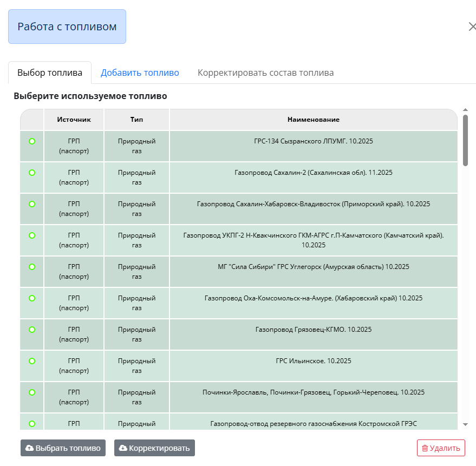
Task: Select radio for Газопровод Грязовец-КГМО
Action: [32, 330]
